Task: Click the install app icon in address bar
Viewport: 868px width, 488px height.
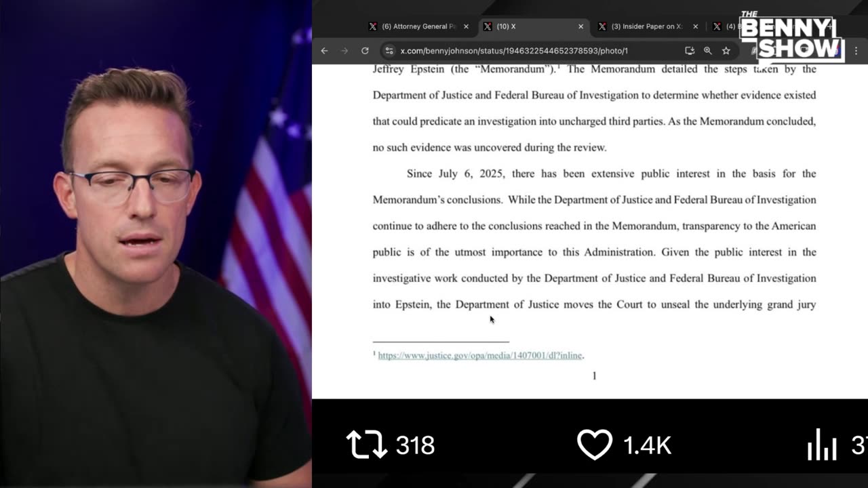Action: (690, 51)
